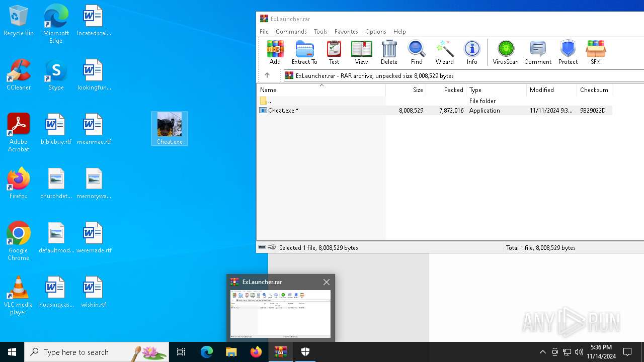
Task: Open the notification center icon
Action: pos(627,352)
